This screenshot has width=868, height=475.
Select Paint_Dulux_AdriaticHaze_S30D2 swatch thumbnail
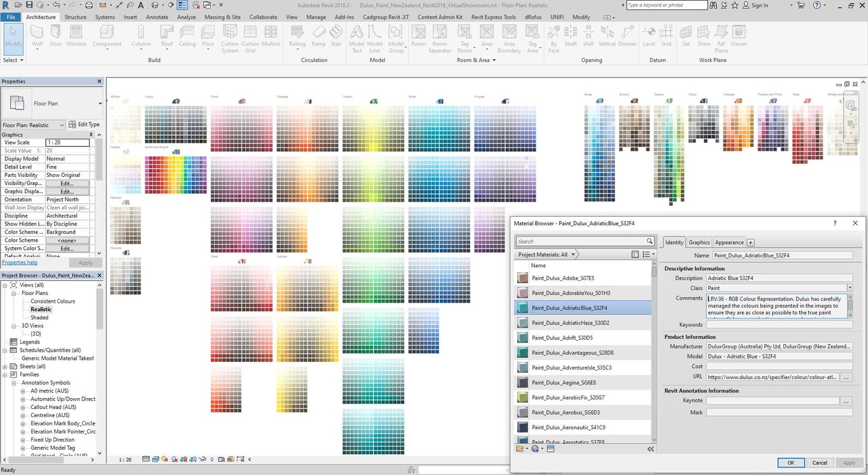522,323
